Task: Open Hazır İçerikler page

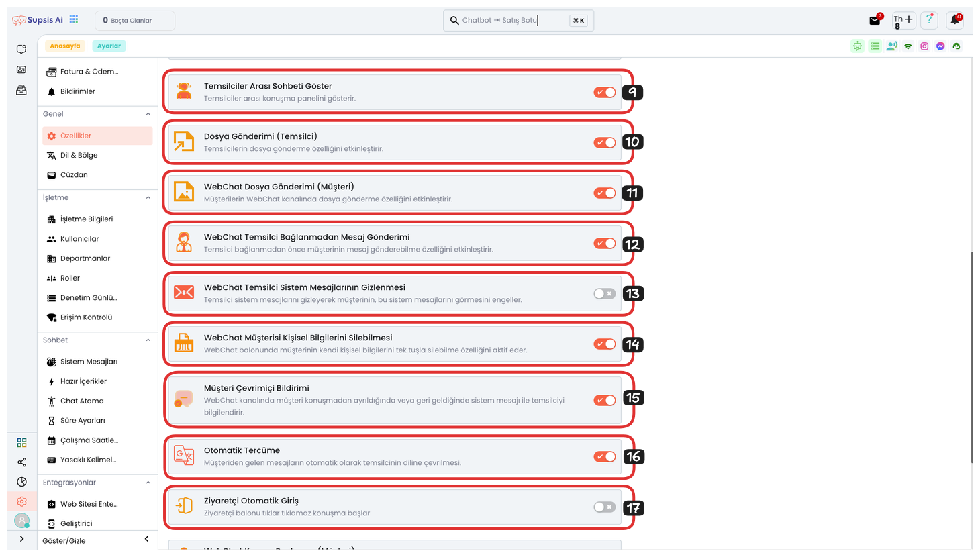Action: (x=97, y=381)
